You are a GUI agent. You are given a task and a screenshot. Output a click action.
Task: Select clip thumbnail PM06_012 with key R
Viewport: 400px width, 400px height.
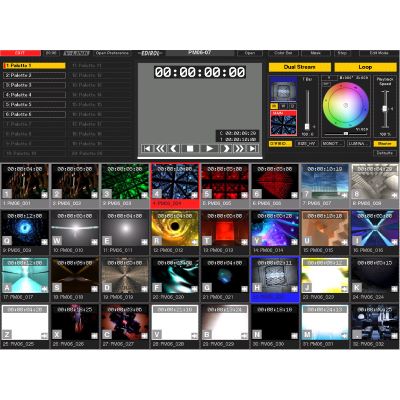[x=175, y=229]
